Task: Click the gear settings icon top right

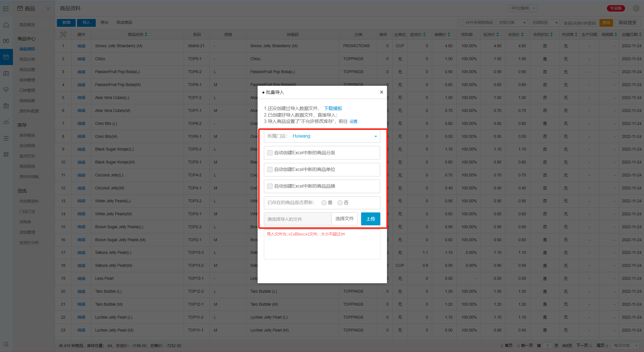Action: coord(636,8)
